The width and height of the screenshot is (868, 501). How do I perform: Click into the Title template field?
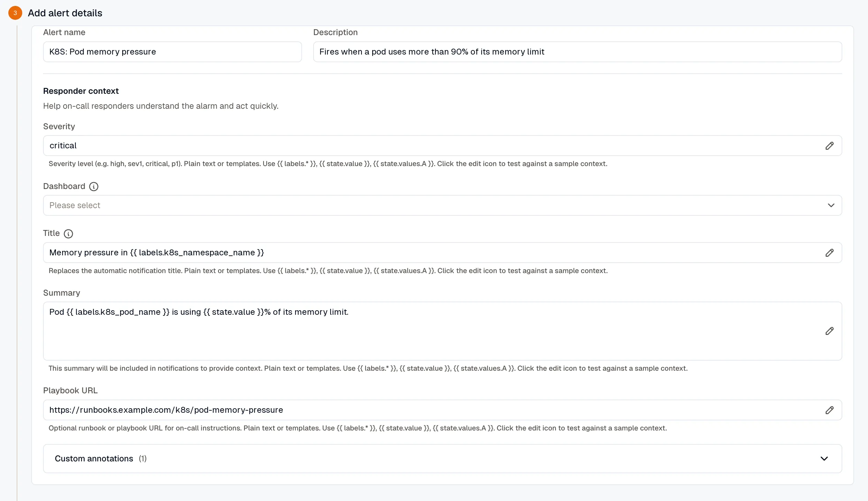[442, 253]
